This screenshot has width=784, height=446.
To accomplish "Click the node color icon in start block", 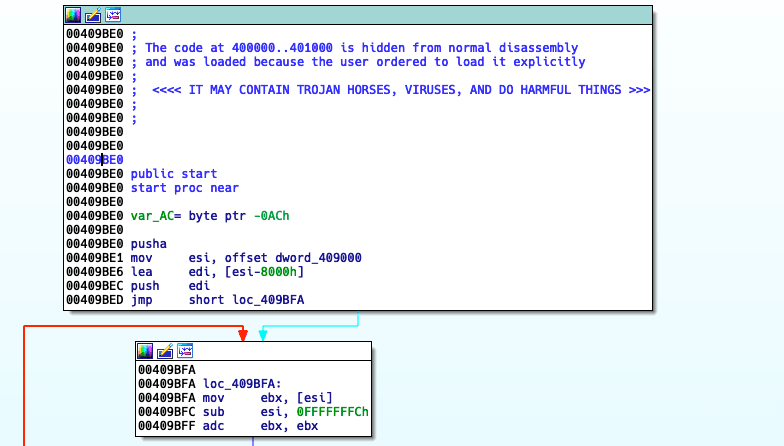I will (73, 15).
